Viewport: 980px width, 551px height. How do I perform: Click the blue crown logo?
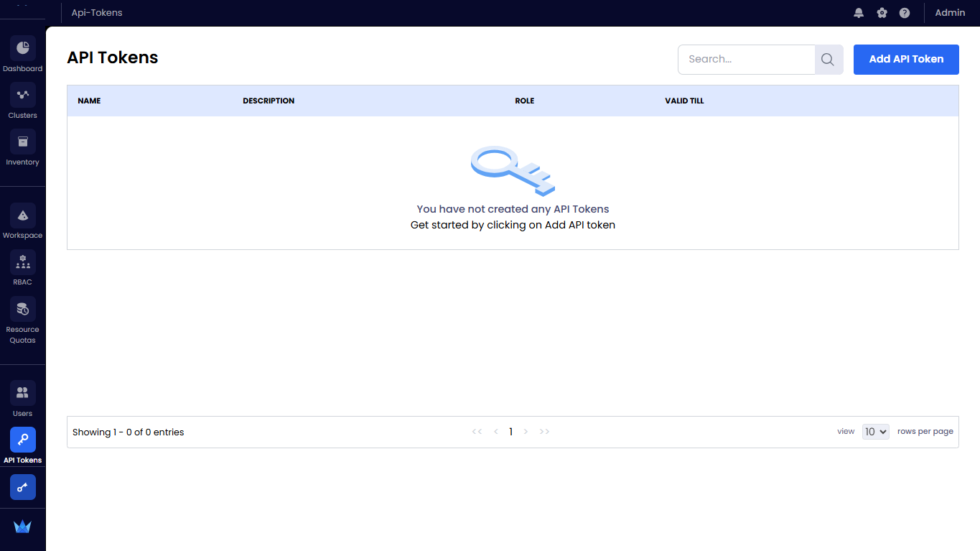22,527
